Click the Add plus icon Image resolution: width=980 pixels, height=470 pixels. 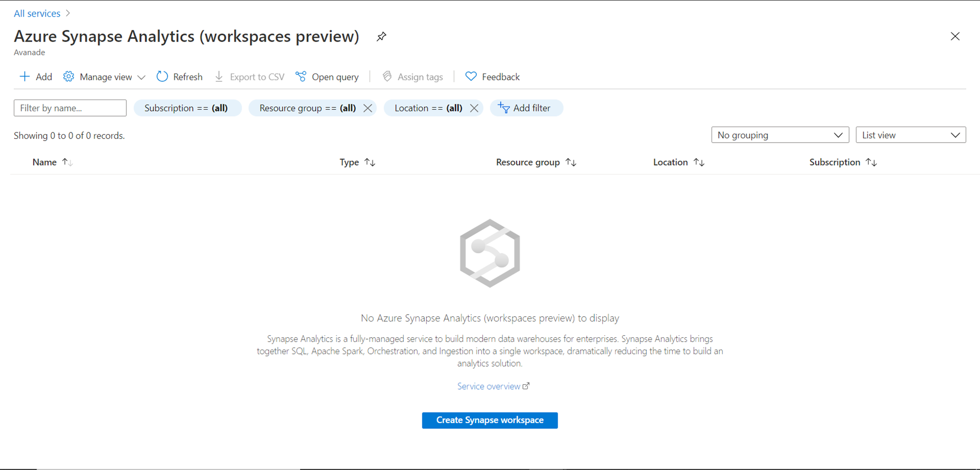tap(24, 76)
